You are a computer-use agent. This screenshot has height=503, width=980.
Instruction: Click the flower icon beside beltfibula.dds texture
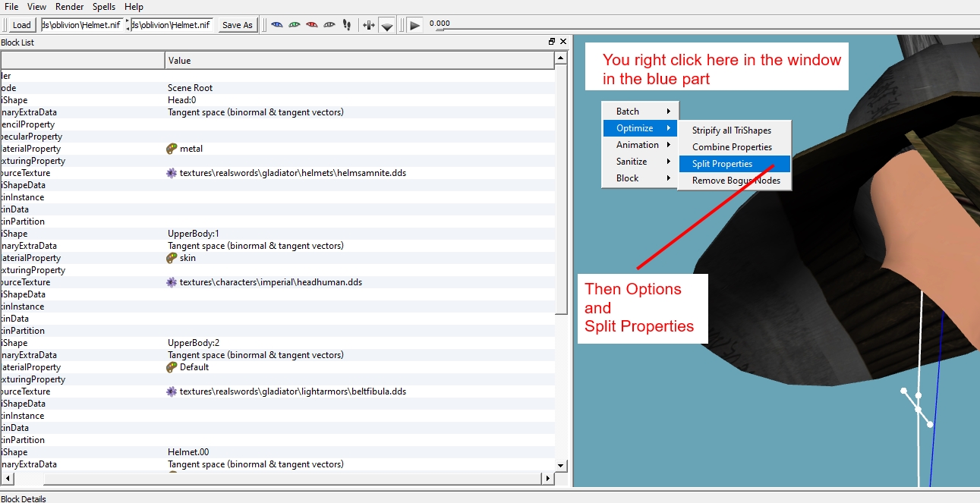pyautogui.click(x=172, y=391)
